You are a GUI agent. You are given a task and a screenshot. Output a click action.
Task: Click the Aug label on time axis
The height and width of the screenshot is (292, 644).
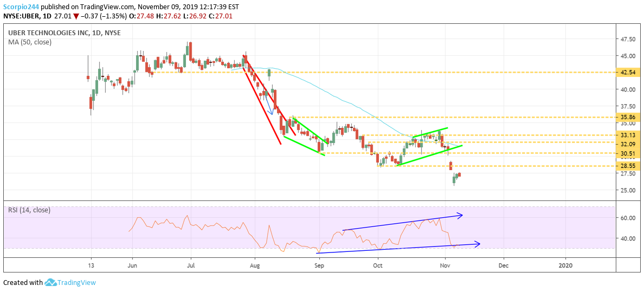pos(255,265)
